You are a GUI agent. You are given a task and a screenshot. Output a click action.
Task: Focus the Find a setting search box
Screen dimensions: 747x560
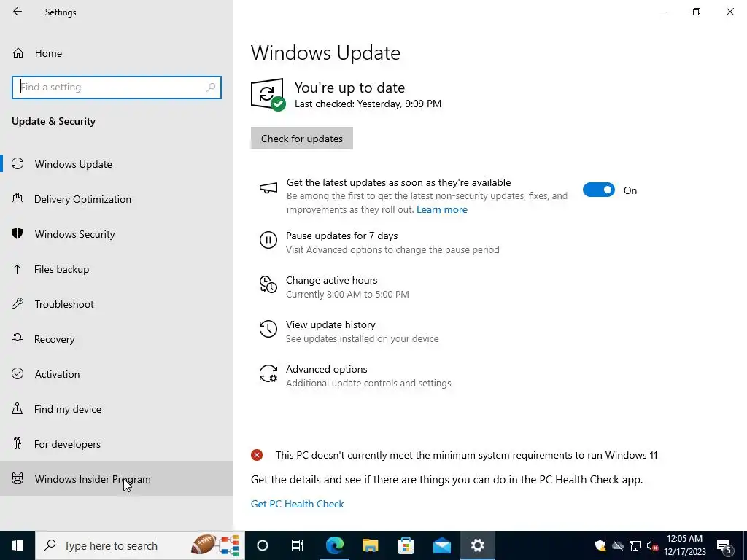coord(117,87)
